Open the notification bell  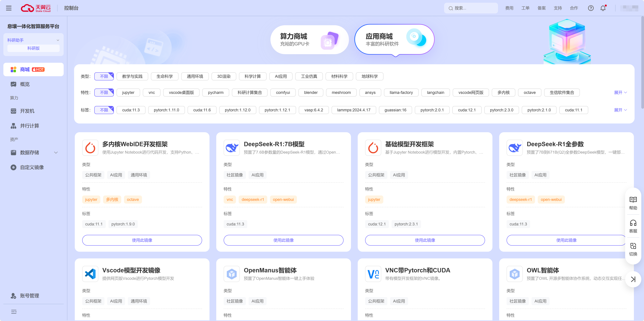coord(603,8)
